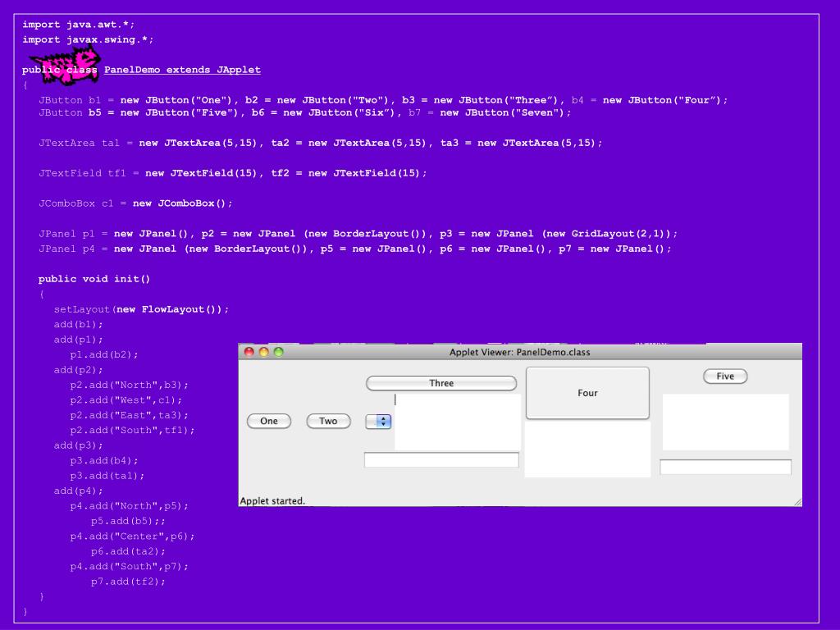Click the "add(p2);" code line
Viewport: 840px width, 630px height.
[x=78, y=370]
